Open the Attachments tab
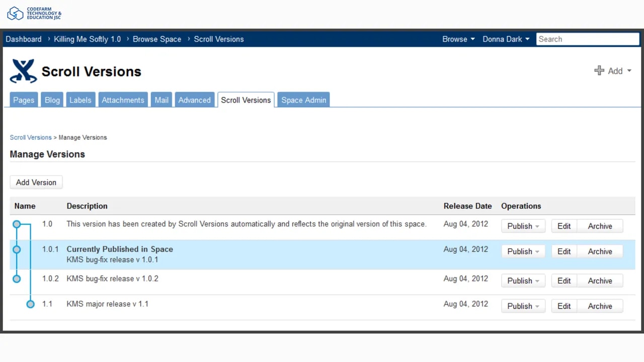 [x=123, y=100]
